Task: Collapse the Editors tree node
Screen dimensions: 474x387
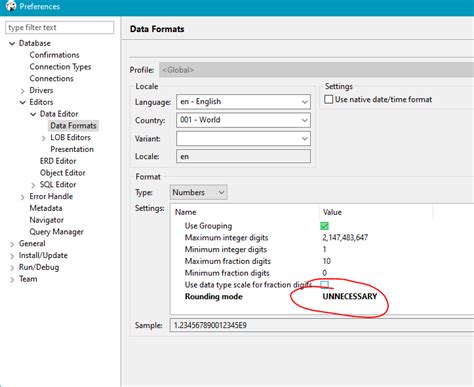Action: [23, 102]
